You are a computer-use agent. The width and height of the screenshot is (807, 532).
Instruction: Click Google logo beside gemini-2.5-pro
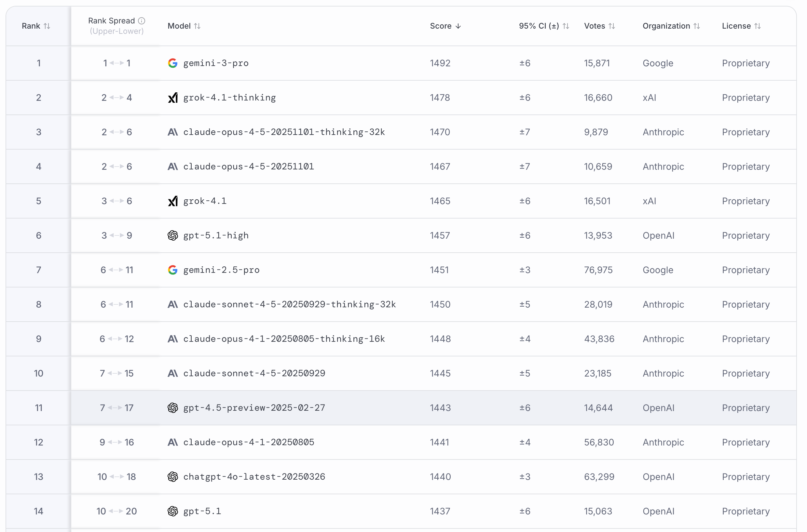click(172, 270)
